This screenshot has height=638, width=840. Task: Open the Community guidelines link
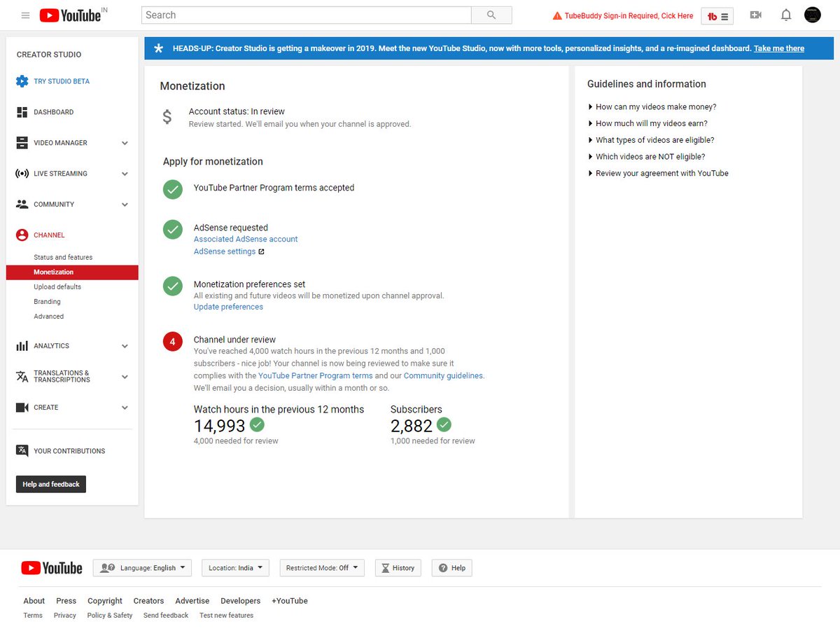coord(443,375)
